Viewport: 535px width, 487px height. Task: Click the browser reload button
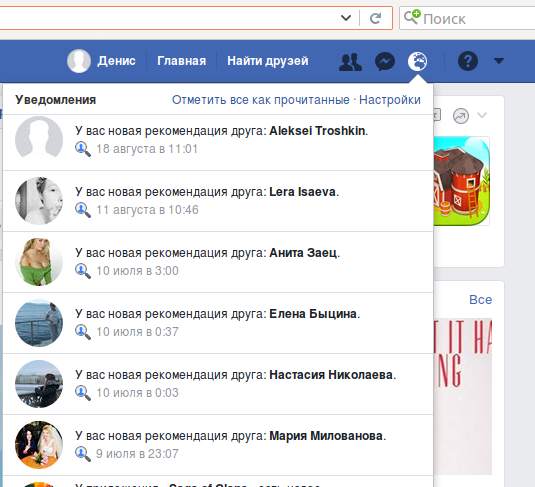[x=376, y=18]
